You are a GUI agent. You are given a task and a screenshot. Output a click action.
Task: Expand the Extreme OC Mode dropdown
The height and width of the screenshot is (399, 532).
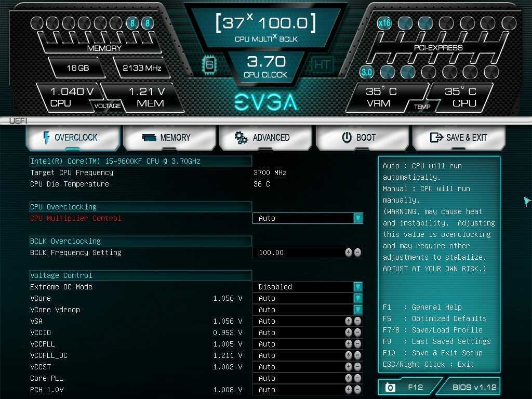click(357, 287)
